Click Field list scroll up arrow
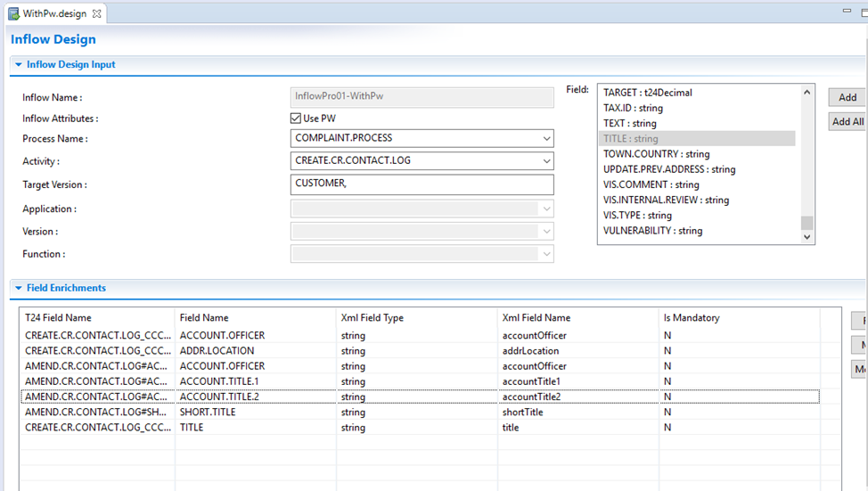 click(807, 92)
